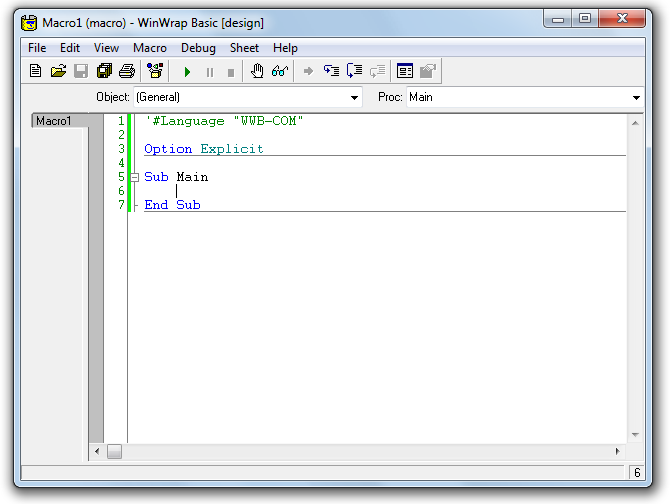
Task: Open the Debug menu
Action: tap(198, 48)
